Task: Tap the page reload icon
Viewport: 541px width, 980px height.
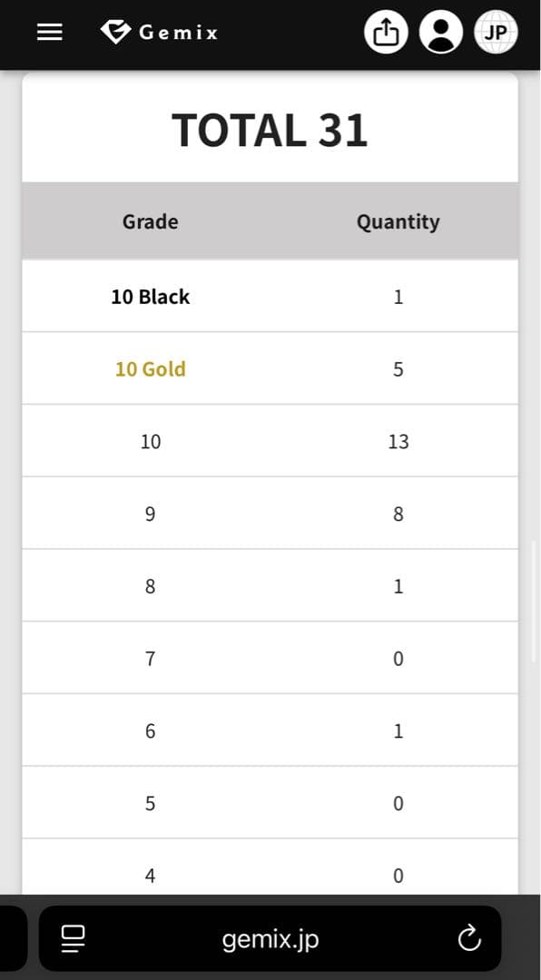Action: pyautogui.click(x=468, y=939)
